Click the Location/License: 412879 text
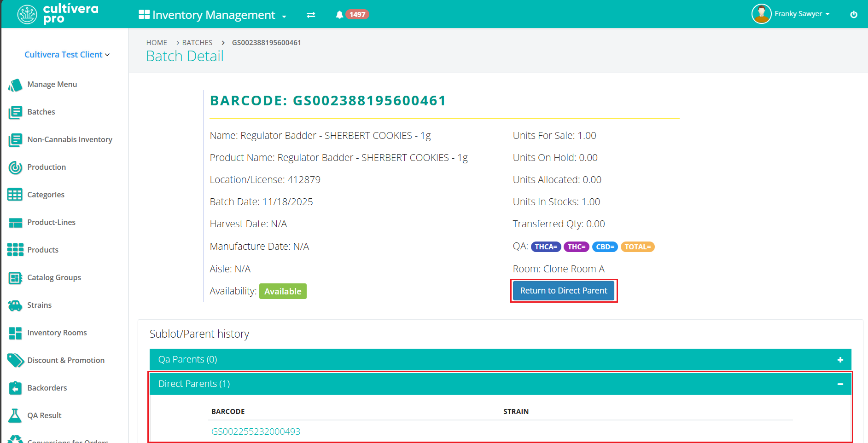868x443 pixels. point(265,180)
